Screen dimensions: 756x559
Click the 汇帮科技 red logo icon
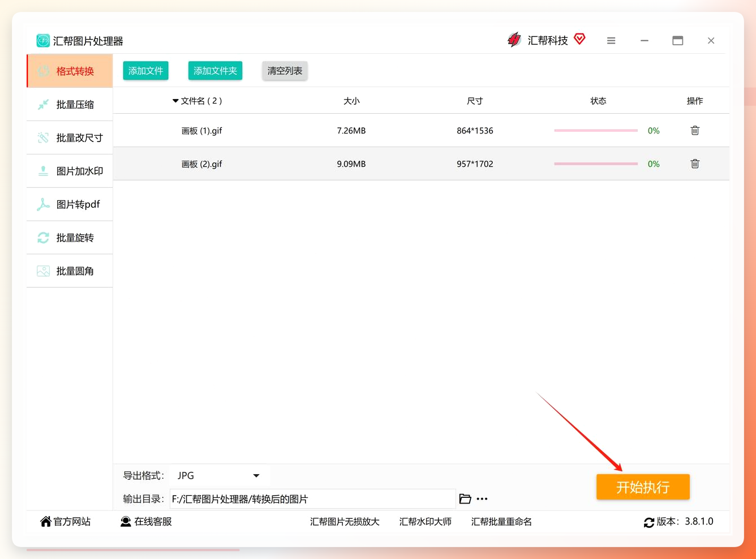coord(514,40)
